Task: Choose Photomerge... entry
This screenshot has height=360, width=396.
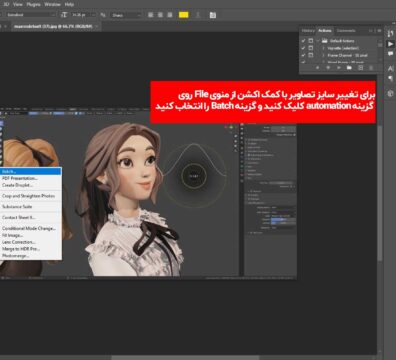Action: pos(31,256)
